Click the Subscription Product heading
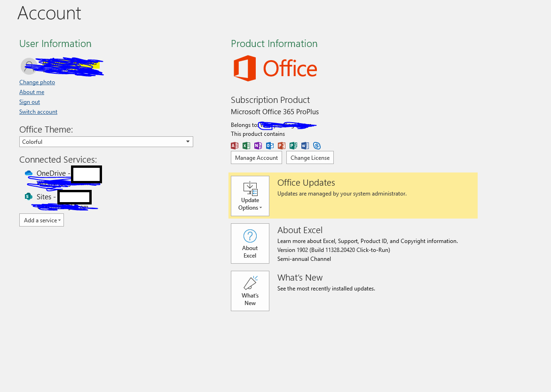Viewport: 551px width, 392px height. pos(270,100)
